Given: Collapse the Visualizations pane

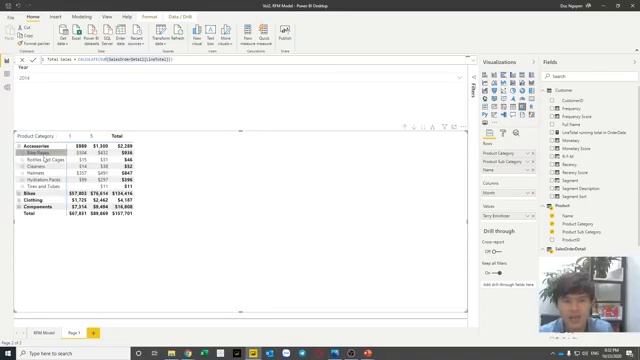Looking at the screenshot, I should pos(533,62).
